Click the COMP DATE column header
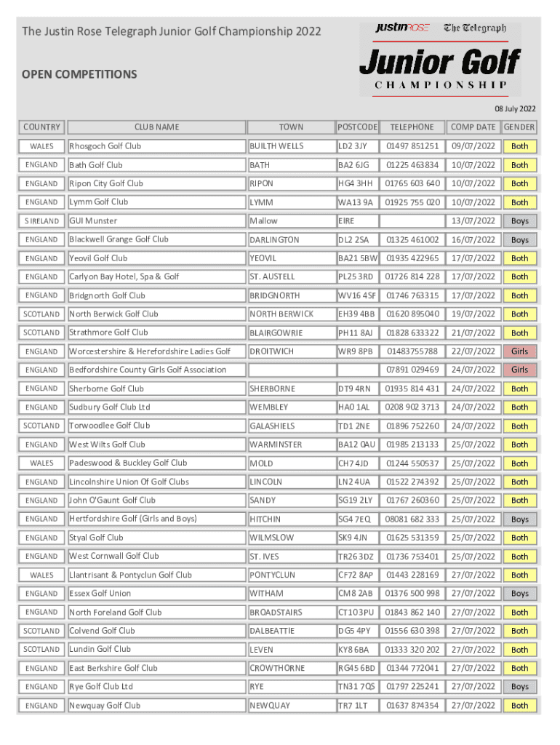 point(473,127)
